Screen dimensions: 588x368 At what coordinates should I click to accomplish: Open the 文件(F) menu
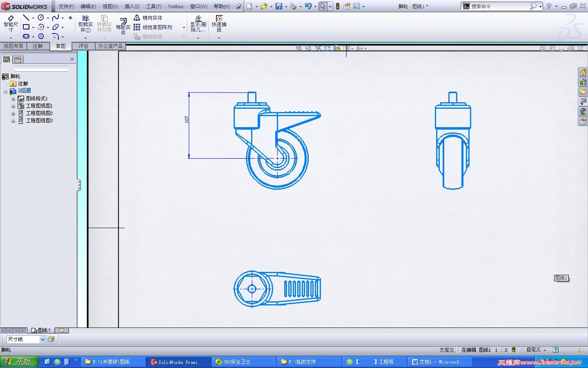tap(66, 7)
